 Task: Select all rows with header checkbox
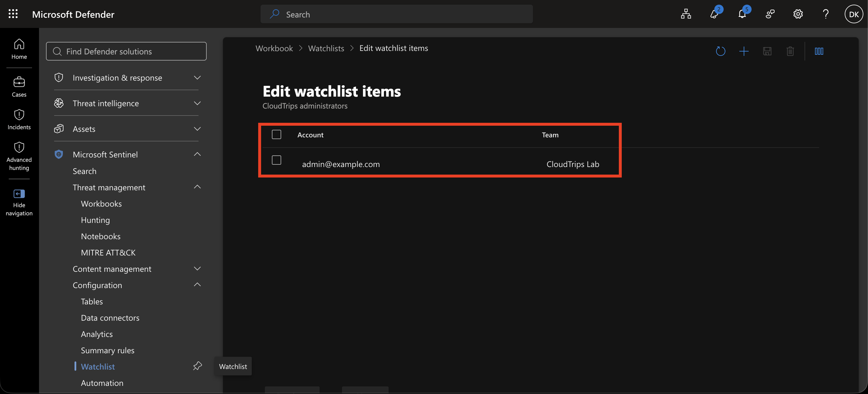276,134
